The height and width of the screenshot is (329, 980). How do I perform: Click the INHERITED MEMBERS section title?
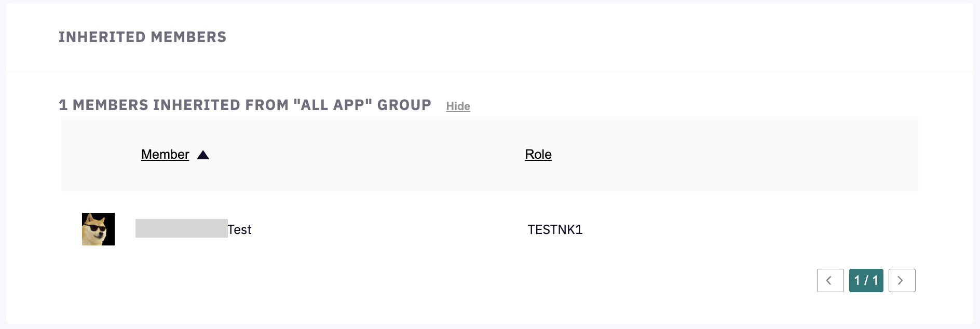point(142,37)
